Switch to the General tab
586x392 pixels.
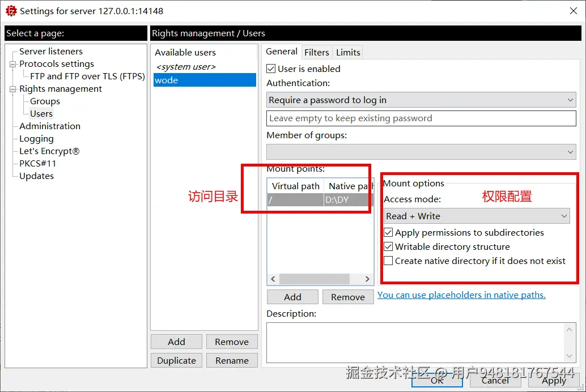click(x=282, y=52)
